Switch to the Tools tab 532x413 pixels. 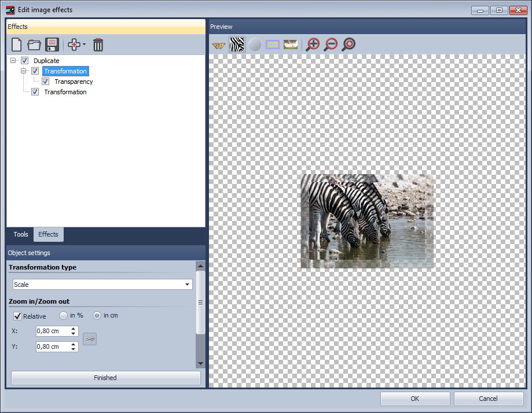(x=20, y=234)
